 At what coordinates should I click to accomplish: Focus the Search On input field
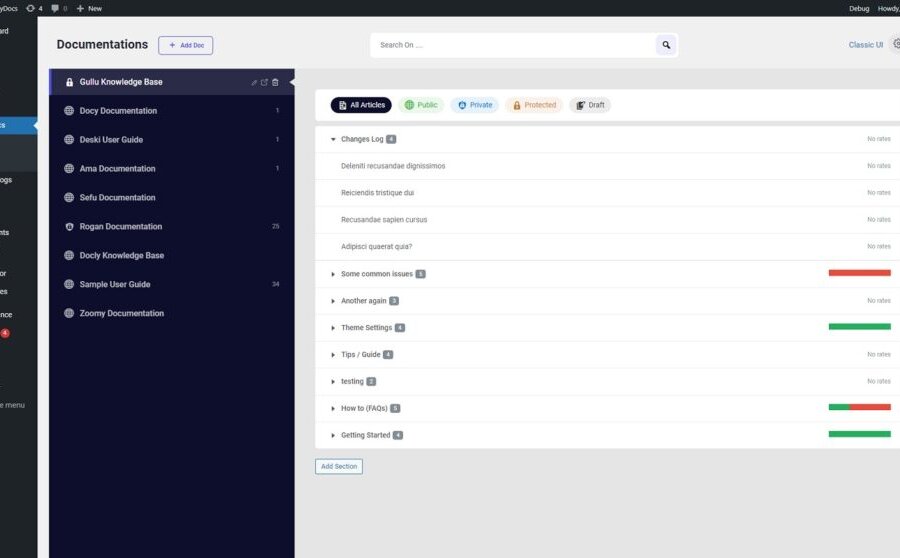(x=513, y=45)
